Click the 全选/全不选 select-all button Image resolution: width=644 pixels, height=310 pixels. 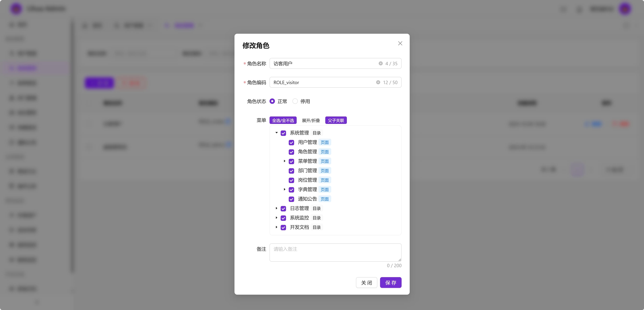(x=283, y=120)
